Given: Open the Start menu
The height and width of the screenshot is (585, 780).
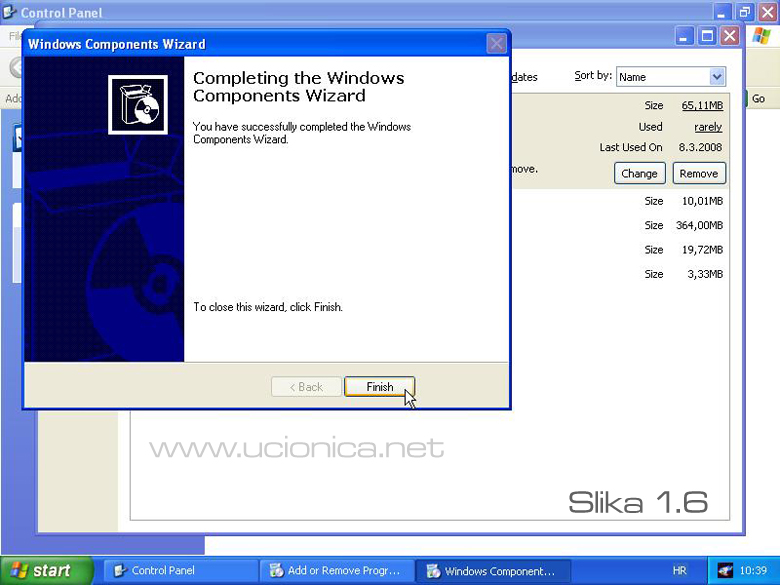Looking at the screenshot, I should pyautogui.click(x=46, y=570).
